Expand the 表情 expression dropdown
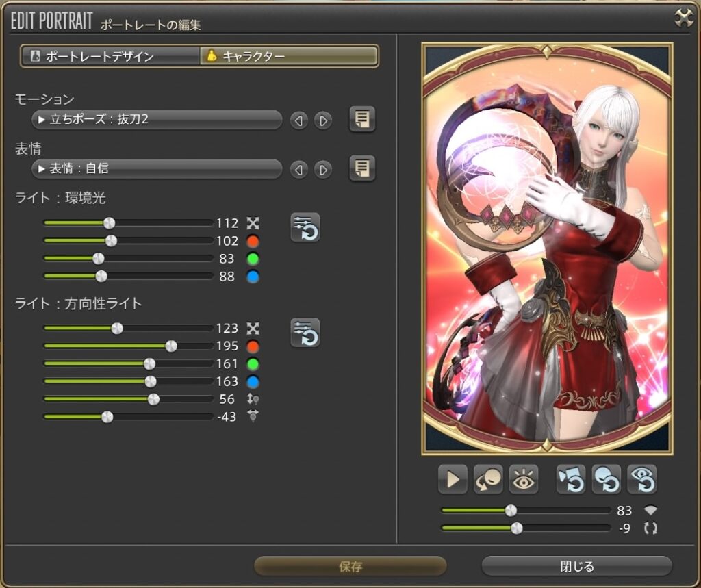 point(157,168)
